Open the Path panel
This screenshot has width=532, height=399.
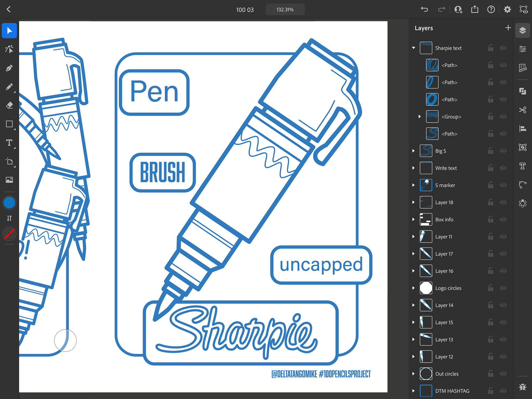[x=523, y=185]
